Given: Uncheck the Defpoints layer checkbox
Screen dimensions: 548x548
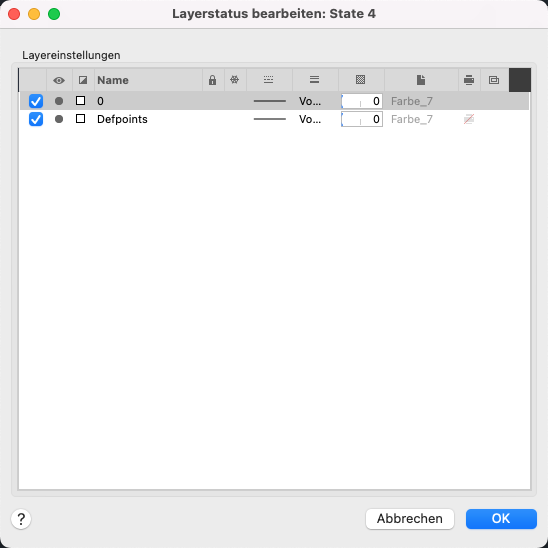Looking at the screenshot, I should (36, 119).
